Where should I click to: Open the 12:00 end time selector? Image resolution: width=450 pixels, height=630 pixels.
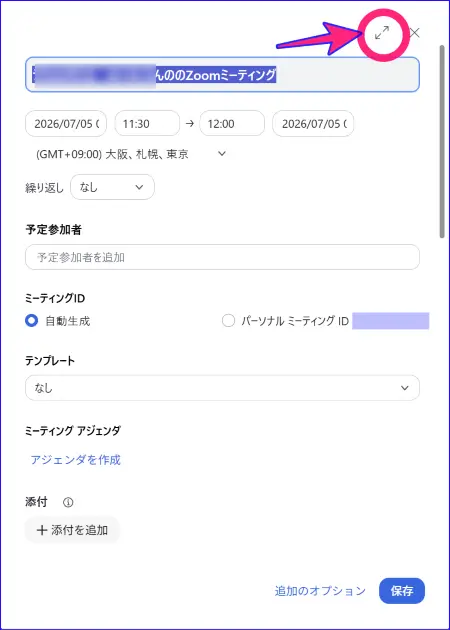pos(232,123)
